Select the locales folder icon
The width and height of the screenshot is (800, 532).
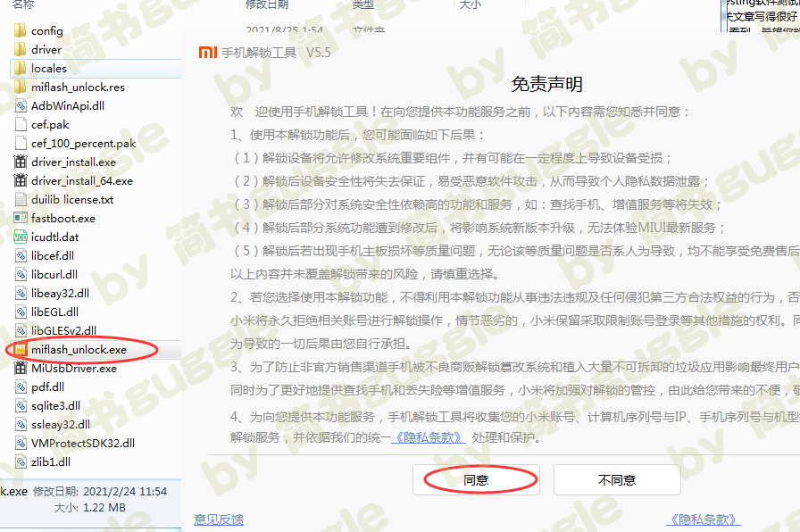21,69
